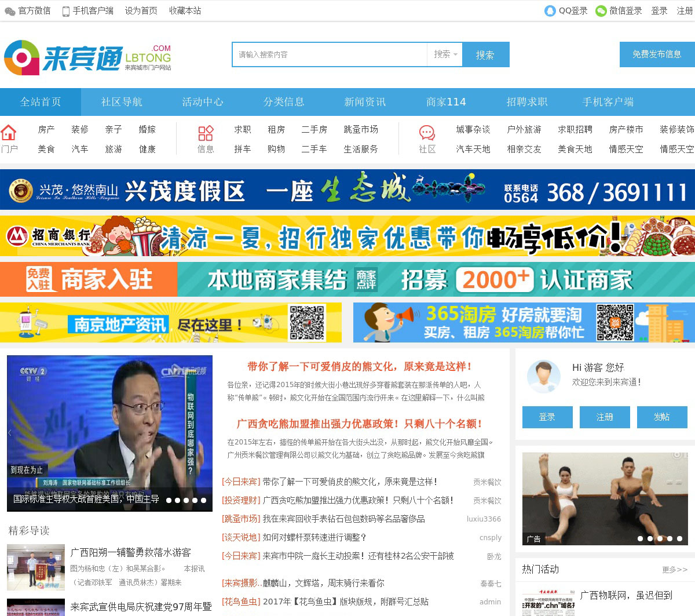Open the mobile client phone icon
The width and height of the screenshot is (695, 616).
(66, 11)
